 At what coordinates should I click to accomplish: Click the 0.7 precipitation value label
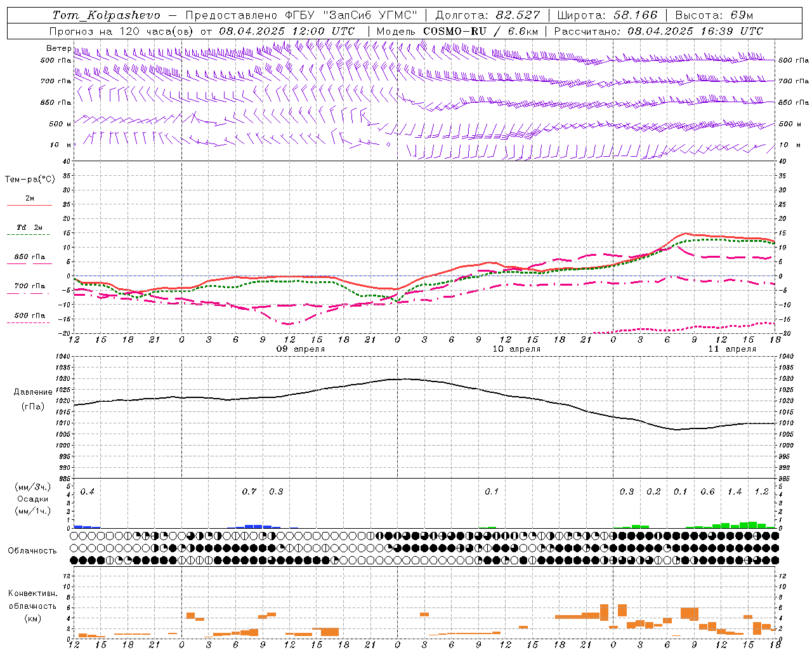coord(249,491)
